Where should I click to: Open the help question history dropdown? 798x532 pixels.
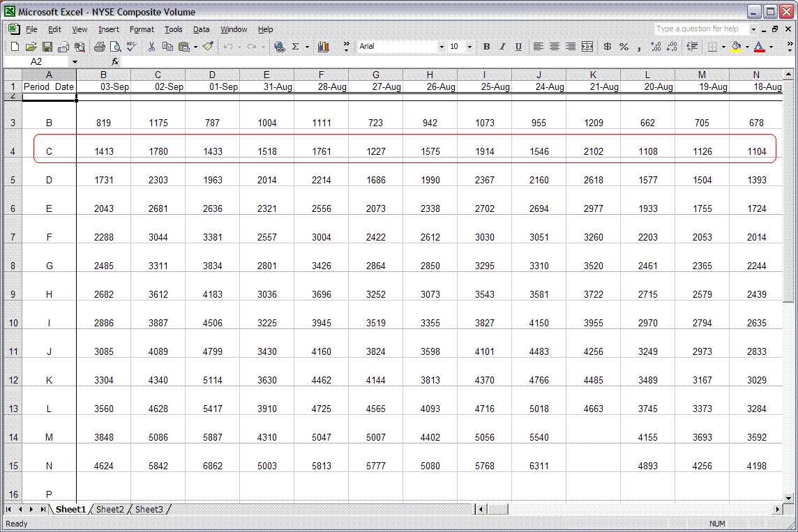coord(754,29)
